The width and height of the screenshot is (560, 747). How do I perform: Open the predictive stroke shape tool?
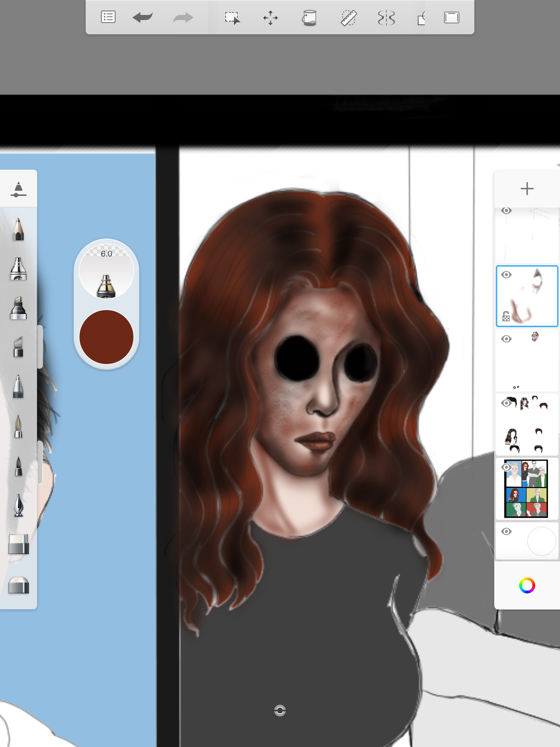click(421, 18)
